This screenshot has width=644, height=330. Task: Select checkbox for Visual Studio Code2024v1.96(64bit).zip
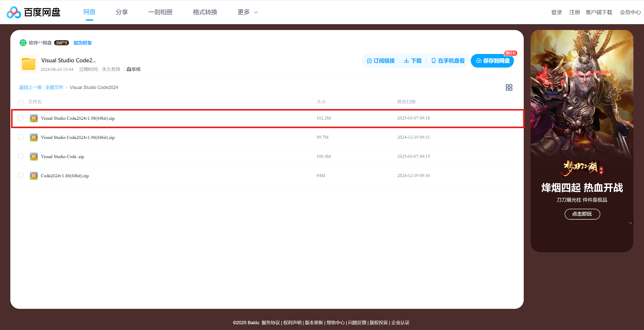pos(21,137)
